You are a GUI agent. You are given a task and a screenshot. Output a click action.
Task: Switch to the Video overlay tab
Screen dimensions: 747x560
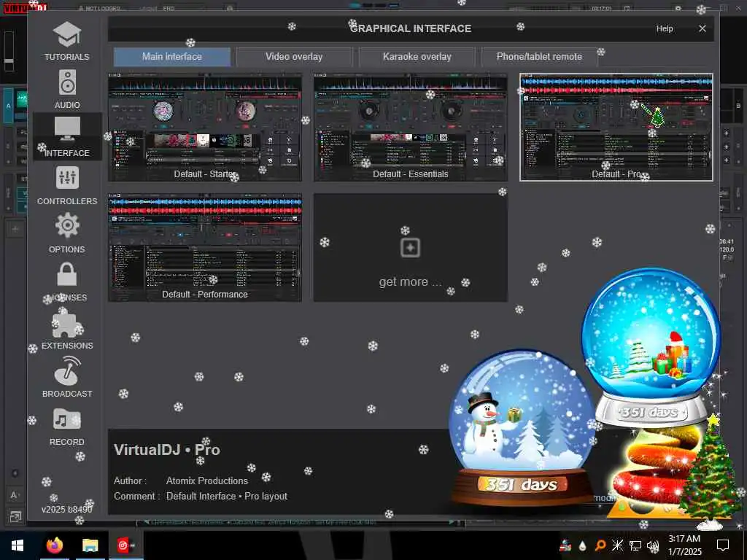coord(294,57)
